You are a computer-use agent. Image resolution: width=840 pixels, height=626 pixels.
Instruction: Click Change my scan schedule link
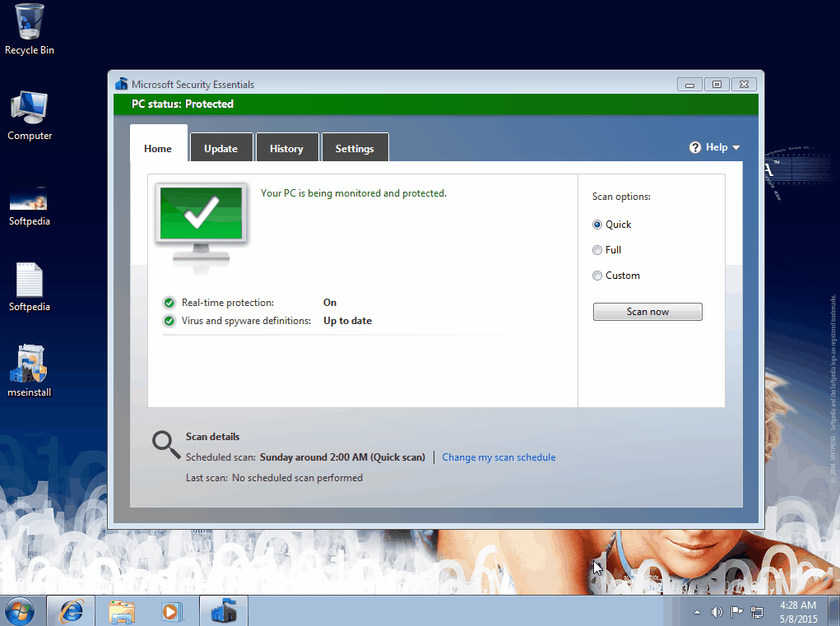coord(499,457)
